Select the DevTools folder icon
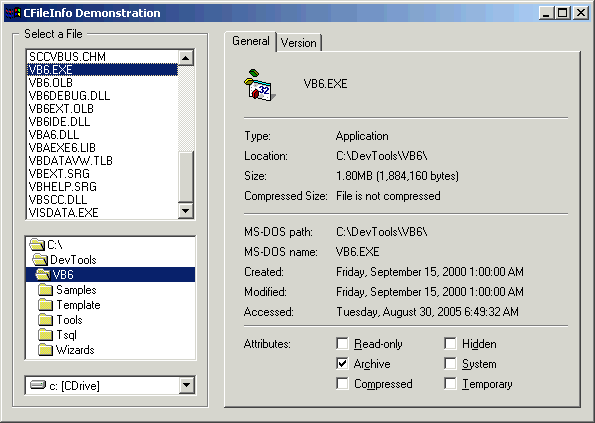Screen dimensions: 595x423 click(x=40, y=260)
